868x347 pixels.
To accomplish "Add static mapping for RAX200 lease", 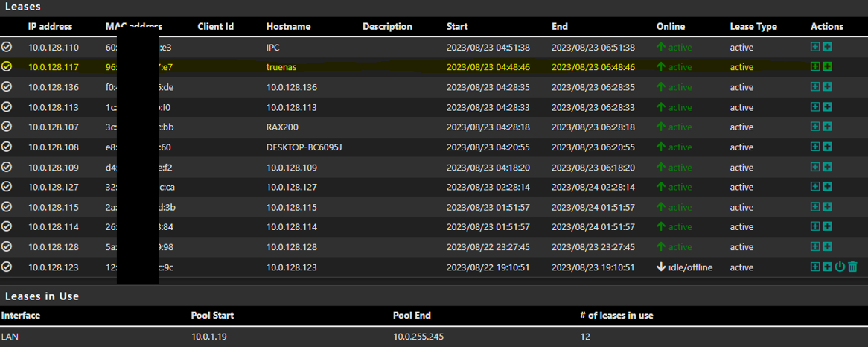I will click(815, 127).
